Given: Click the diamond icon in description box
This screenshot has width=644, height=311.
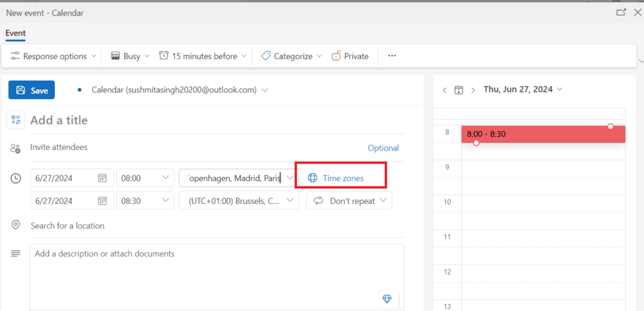Looking at the screenshot, I should 387,298.
